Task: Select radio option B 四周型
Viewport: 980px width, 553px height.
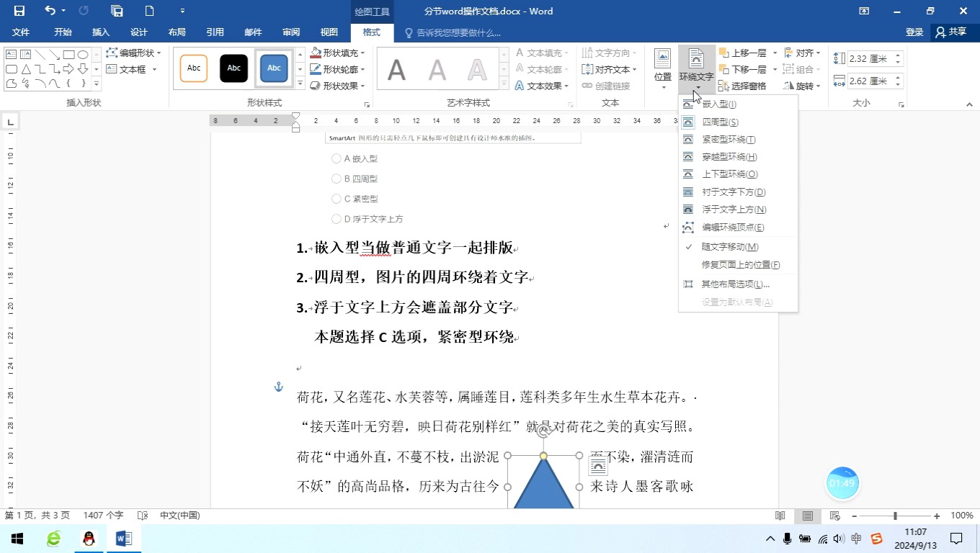Action: (x=337, y=179)
